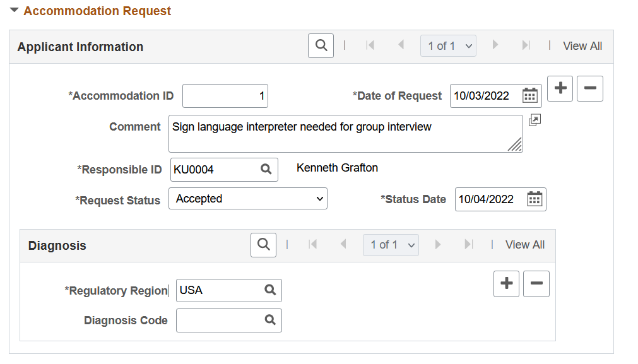Open Diagnosis row selector dropdown
This screenshot has height=364, width=638.
click(391, 245)
